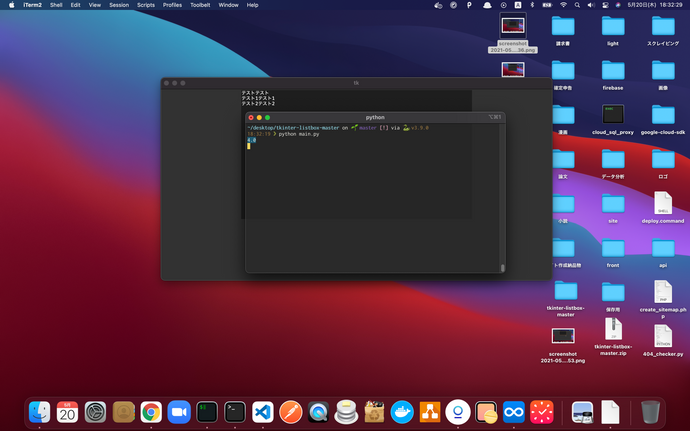
Task: Open the Edit menu
Action: point(75,5)
